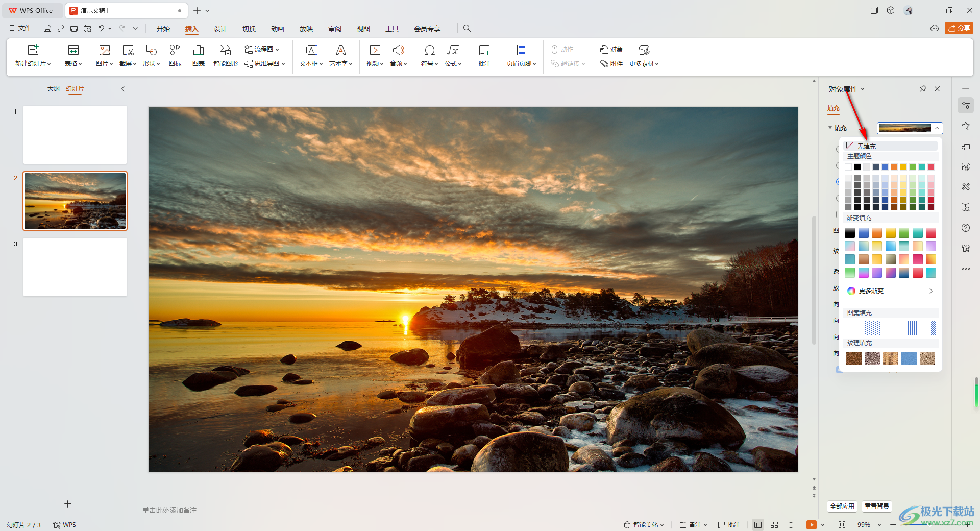The width and height of the screenshot is (980, 531).
Task: Attach a file using 附件
Action: click(611, 64)
